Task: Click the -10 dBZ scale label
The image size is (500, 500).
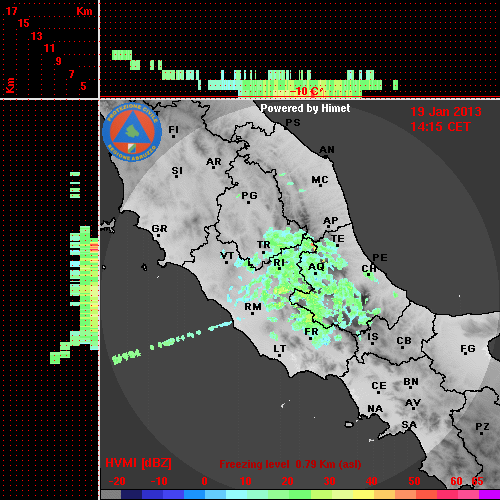Action: tap(159, 481)
